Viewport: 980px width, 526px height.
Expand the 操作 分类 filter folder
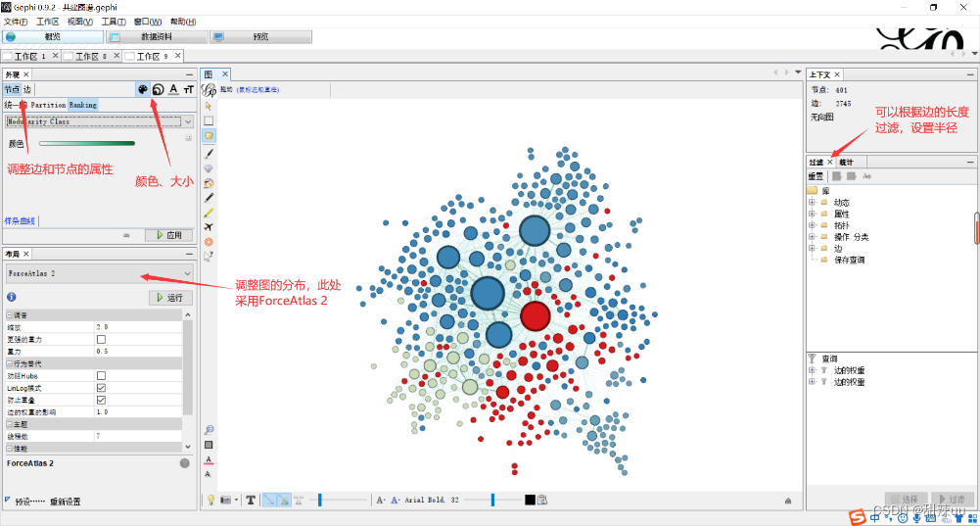(812, 236)
